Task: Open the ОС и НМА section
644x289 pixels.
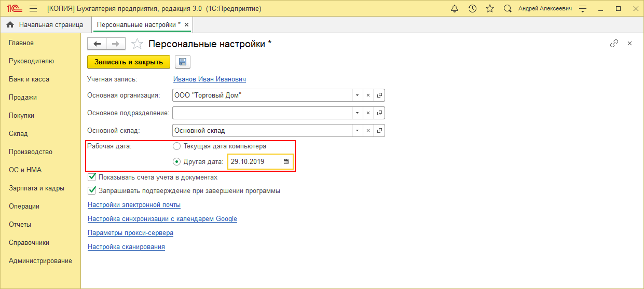Action: click(25, 170)
